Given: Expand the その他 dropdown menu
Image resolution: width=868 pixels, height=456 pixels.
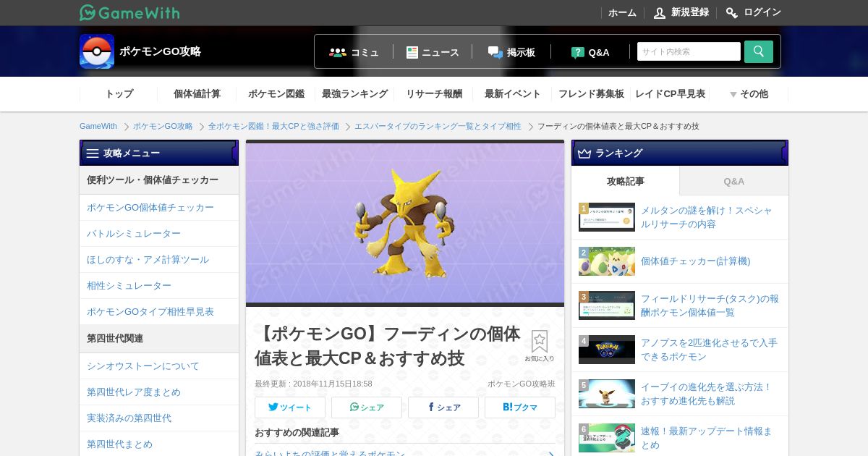Looking at the screenshot, I should coord(749,94).
